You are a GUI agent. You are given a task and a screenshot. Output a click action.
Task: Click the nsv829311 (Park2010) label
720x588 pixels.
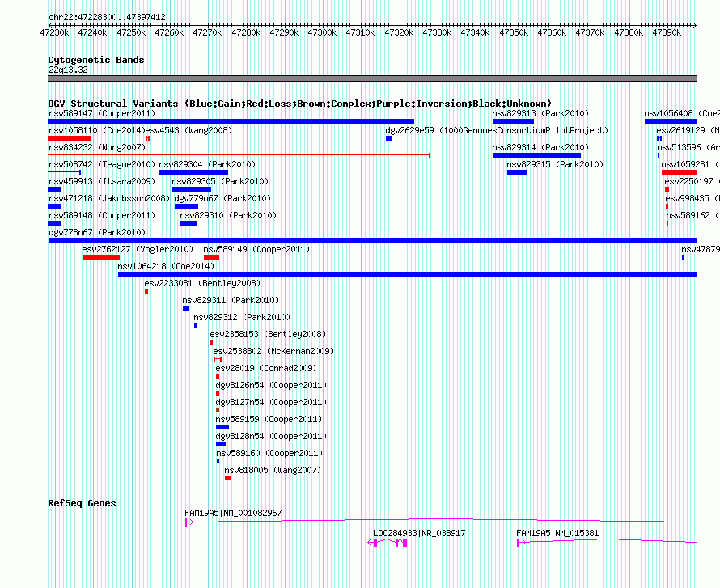click(x=231, y=300)
